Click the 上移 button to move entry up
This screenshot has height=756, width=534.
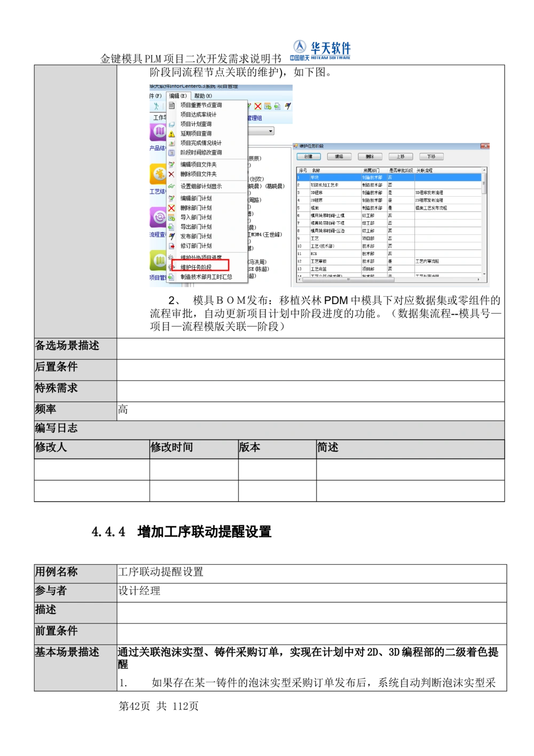click(401, 157)
